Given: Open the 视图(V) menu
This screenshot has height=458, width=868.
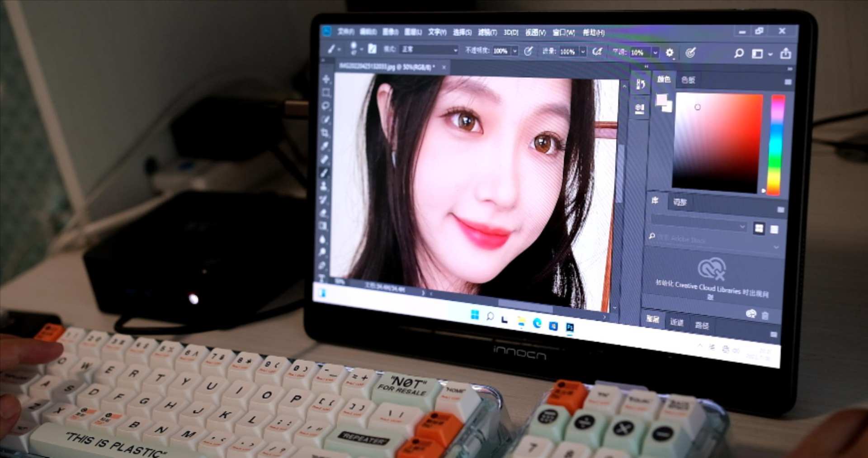Looking at the screenshot, I should [535, 32].
